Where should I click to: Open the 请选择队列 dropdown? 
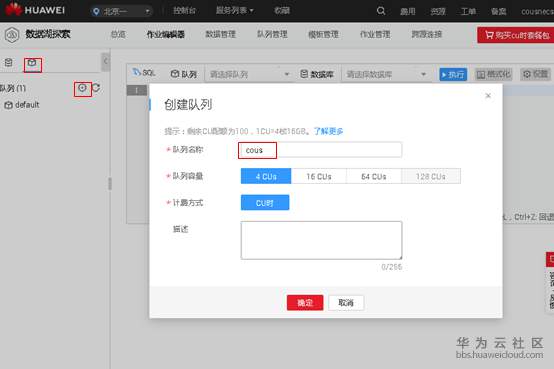point(249,74)
